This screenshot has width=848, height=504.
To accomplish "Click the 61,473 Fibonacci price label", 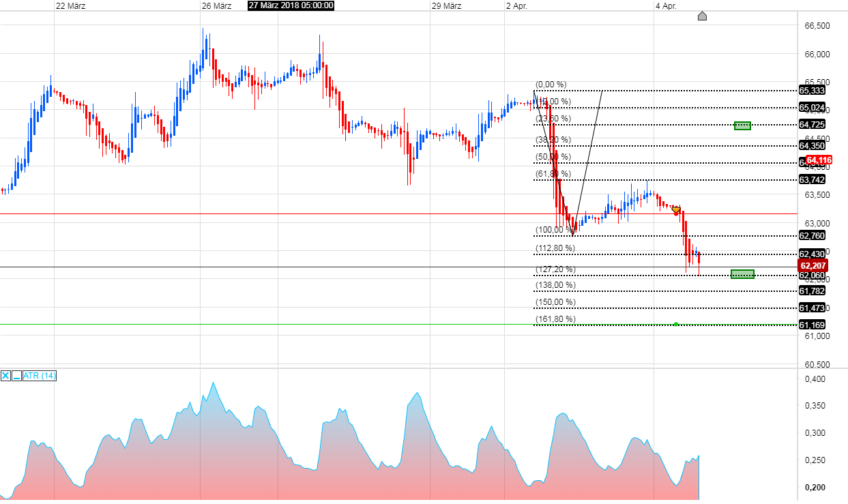I will coord(812,308).
